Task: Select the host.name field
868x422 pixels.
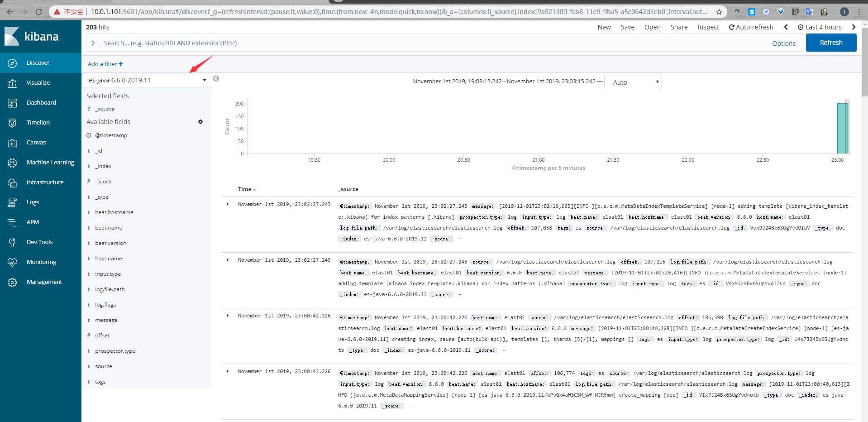Action: pyautogui.click(x=109, y=259)
